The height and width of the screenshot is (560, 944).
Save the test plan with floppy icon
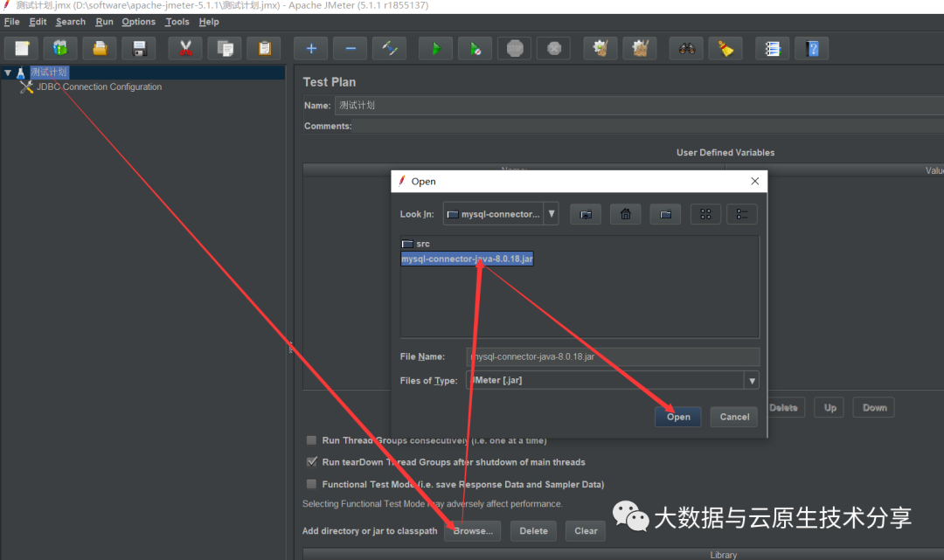coord(139,49)
